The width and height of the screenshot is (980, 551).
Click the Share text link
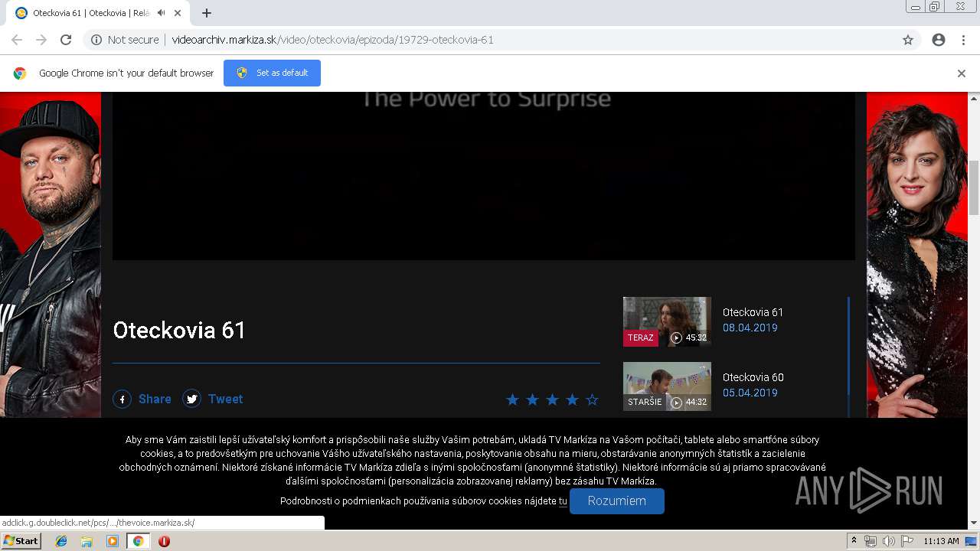pyautogui.click(x=155, y=399)
